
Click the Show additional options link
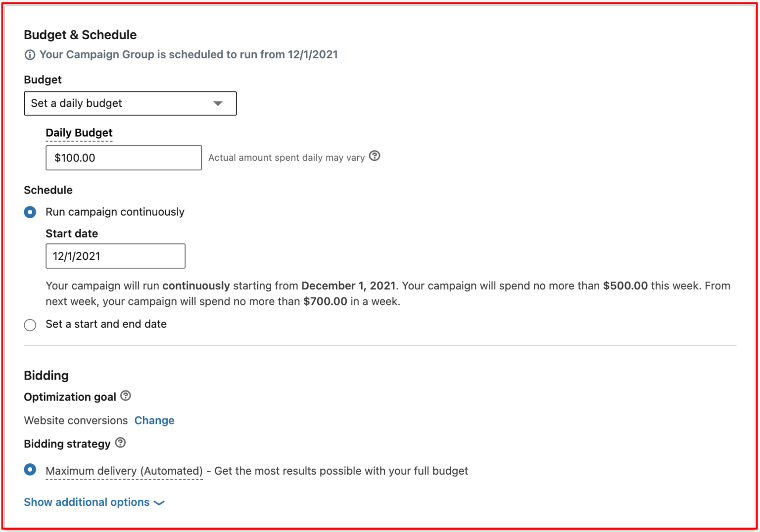86,502
